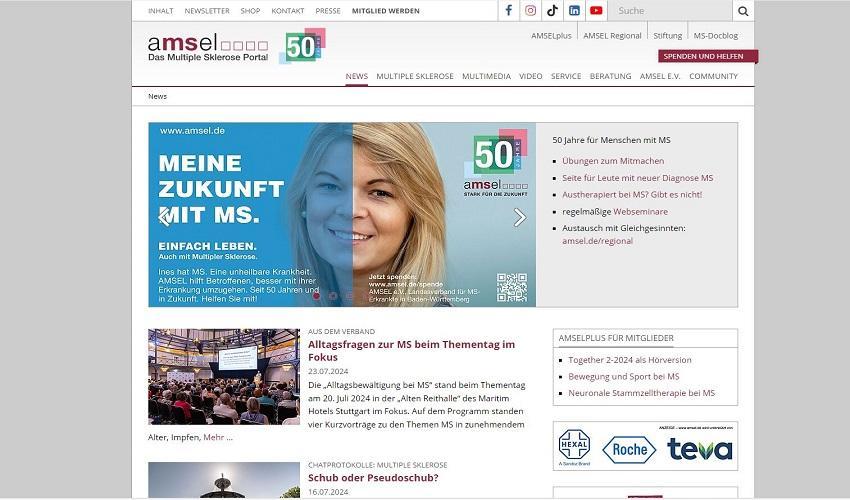Viewport: 850px width, 500px height.
Task: Click MITGLIED WERDEN link
Action: tap(386, 11)
